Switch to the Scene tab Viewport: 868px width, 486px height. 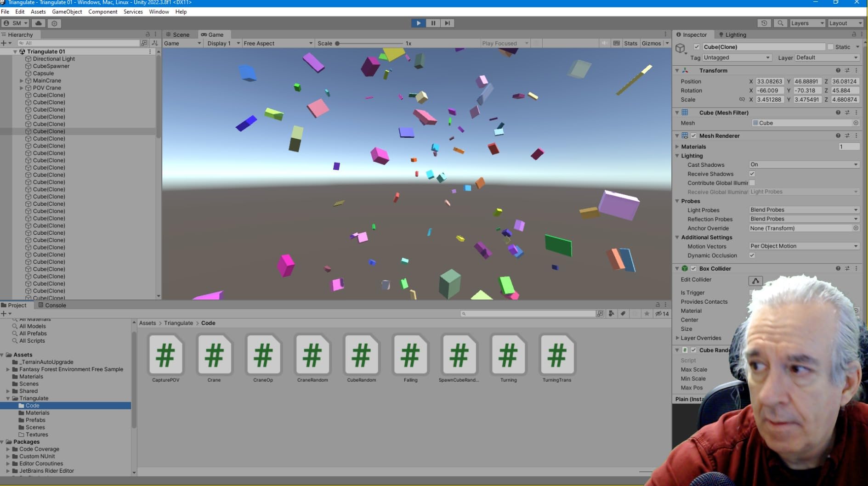pos(178,34)
